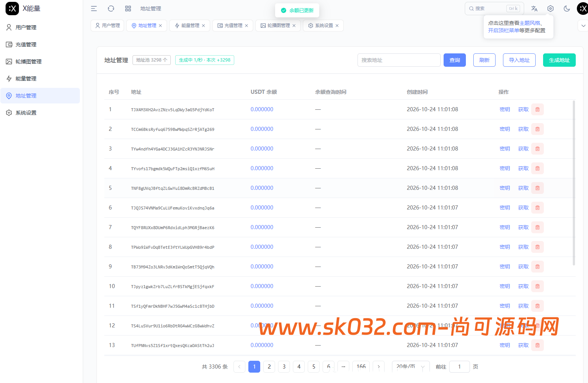The height and width of the screenshot is (383, 588).
Task: Click the 导入地址 button
Action: (x=519, y=60)
